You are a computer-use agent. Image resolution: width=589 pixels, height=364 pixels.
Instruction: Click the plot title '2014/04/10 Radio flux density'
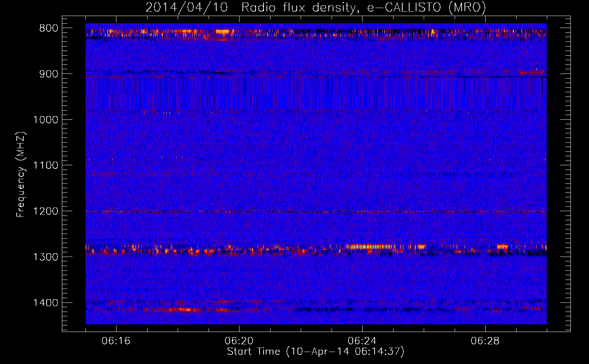316,7
